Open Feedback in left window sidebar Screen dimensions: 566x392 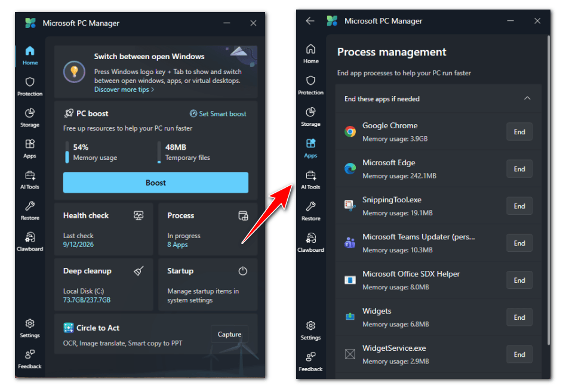[x=30, y=359]
